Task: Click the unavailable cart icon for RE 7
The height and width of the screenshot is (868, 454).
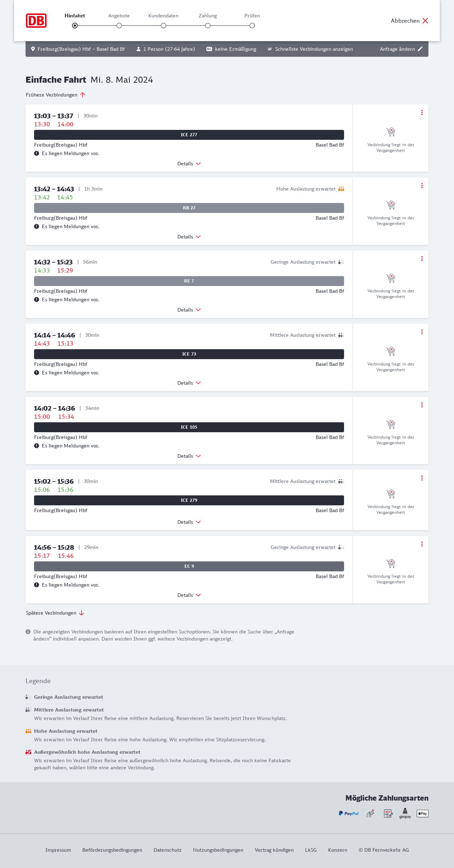Action: point(391,278)
